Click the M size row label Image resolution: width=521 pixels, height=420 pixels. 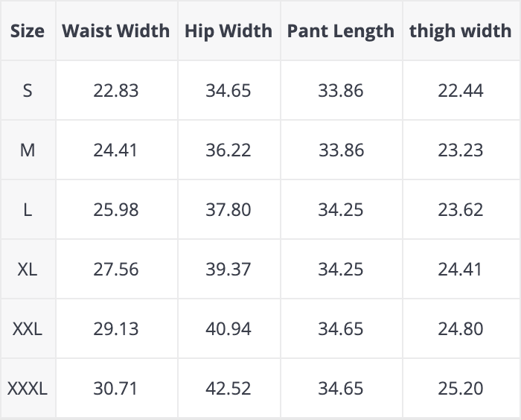pyautogui.click(x=28, y=150)
